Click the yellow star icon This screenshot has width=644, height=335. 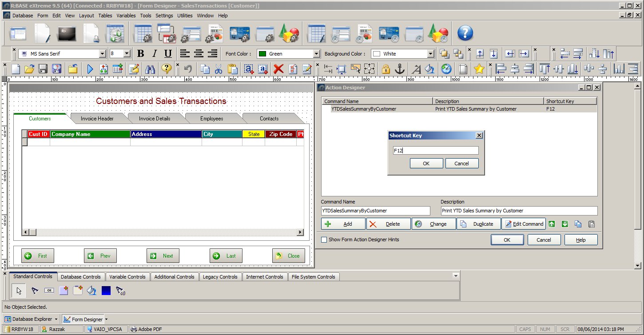pyautogui.click(x=479, y=69)
